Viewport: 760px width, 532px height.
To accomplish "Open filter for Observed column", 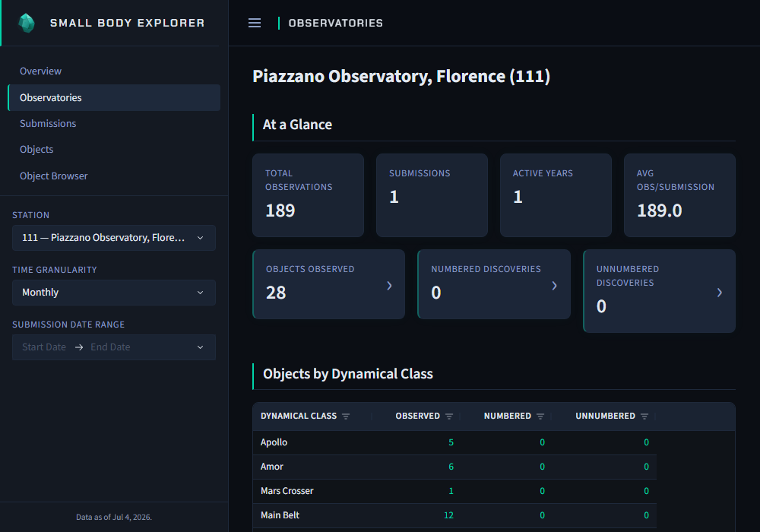I will tap(449, 416).
